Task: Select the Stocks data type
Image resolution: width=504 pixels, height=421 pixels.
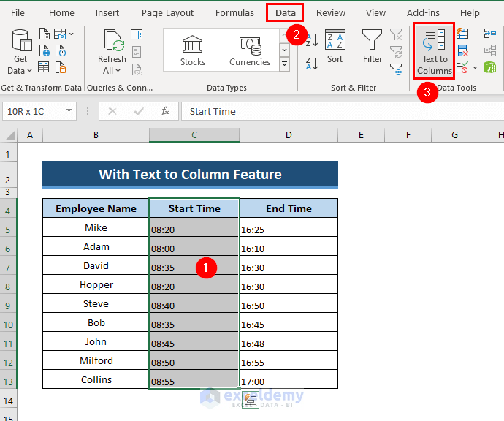Action: tap(193, 50)
